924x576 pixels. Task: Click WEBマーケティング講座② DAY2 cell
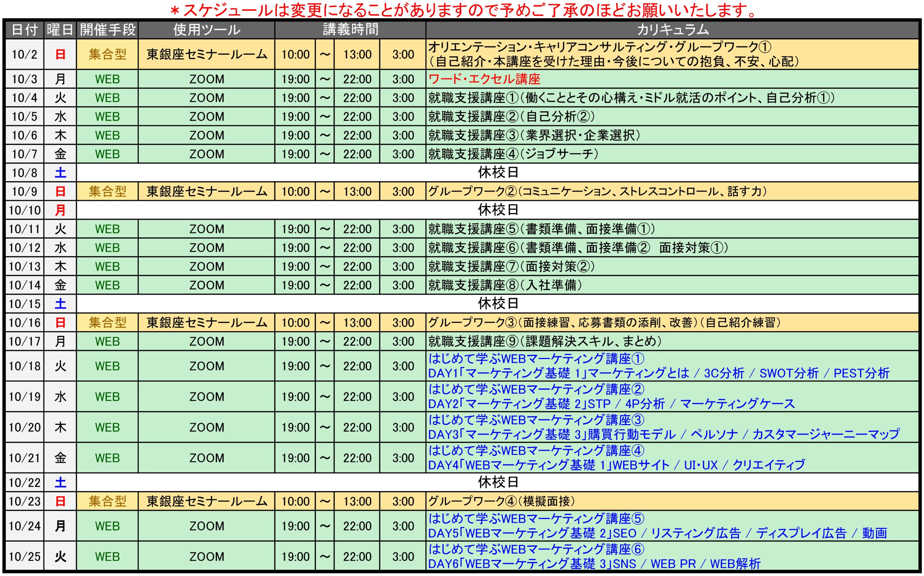click(x=672, y=397)
